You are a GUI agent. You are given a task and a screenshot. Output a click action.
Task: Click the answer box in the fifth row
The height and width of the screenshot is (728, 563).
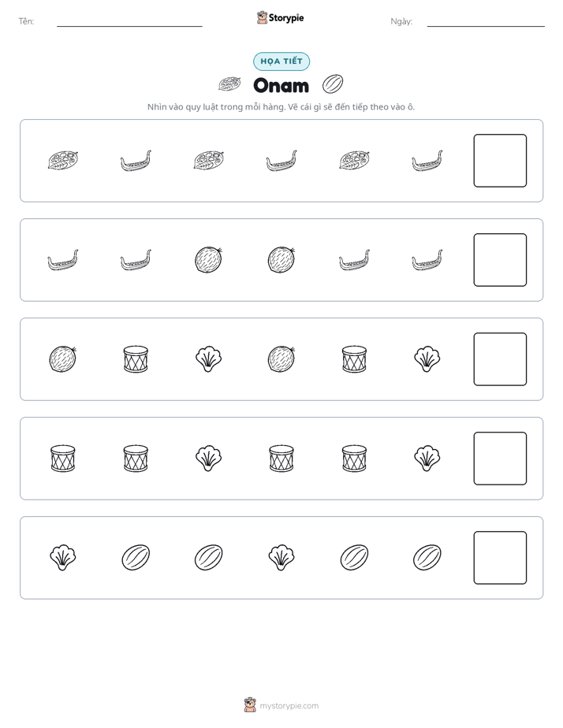click(x=500, y=558)
